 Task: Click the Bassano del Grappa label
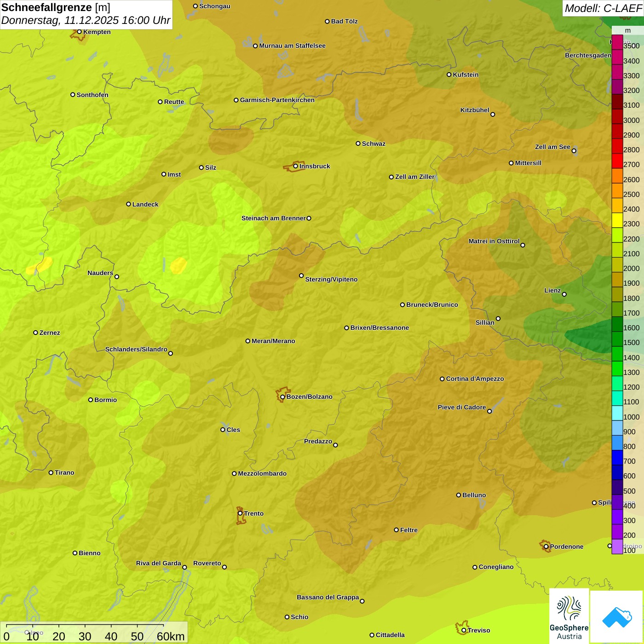[x=328, y=597]
